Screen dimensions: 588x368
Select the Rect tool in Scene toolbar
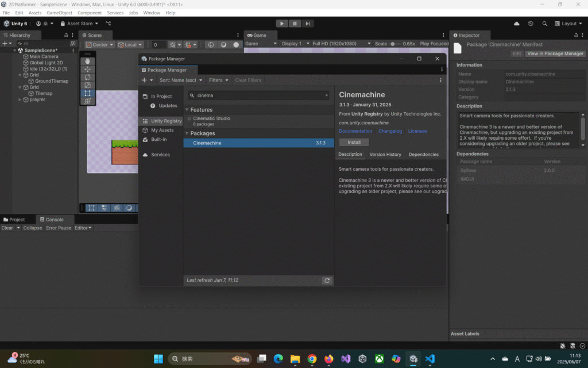(x=87, y=93)
